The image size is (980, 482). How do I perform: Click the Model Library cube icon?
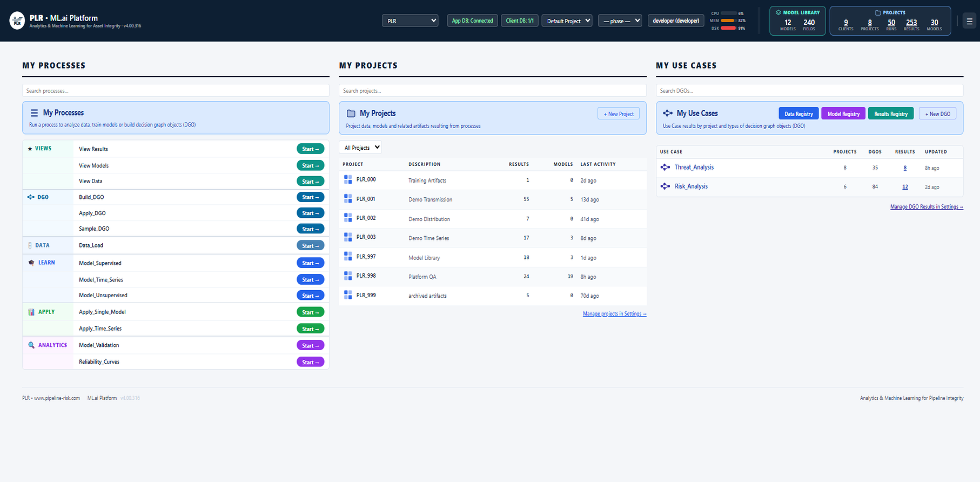tap(778, 12)
